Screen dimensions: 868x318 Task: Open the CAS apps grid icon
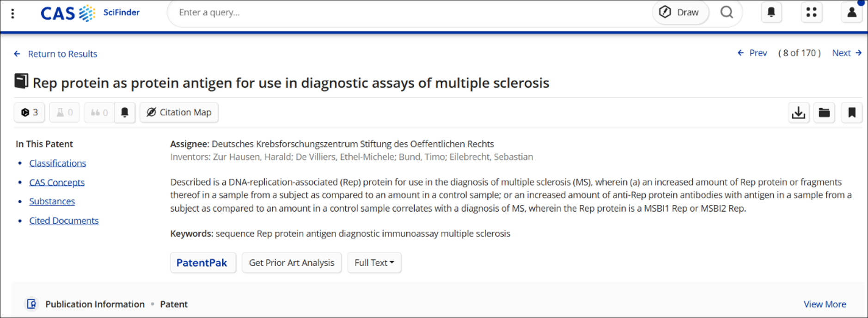pyautogui.click(x=811, y=12)
